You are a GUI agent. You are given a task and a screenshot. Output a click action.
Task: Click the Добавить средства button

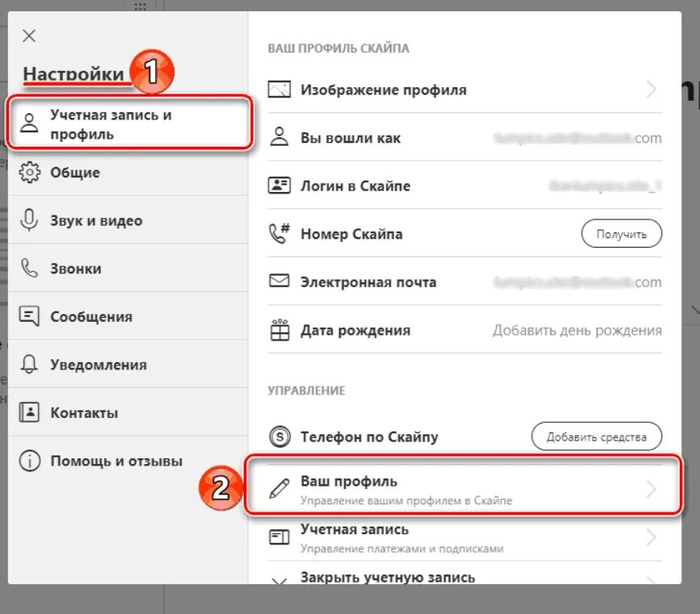coord(597,436)
